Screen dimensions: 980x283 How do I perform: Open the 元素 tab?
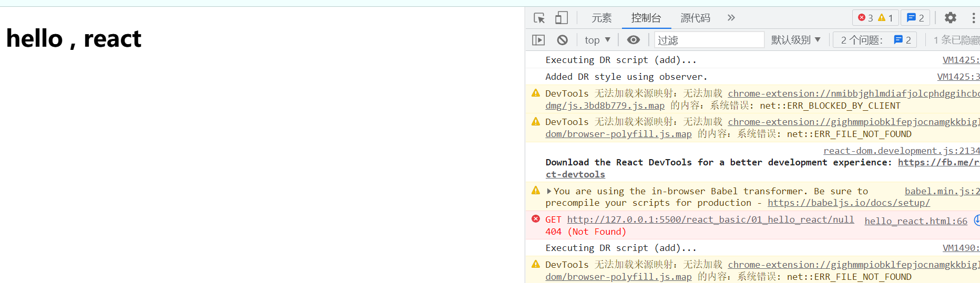601,18
